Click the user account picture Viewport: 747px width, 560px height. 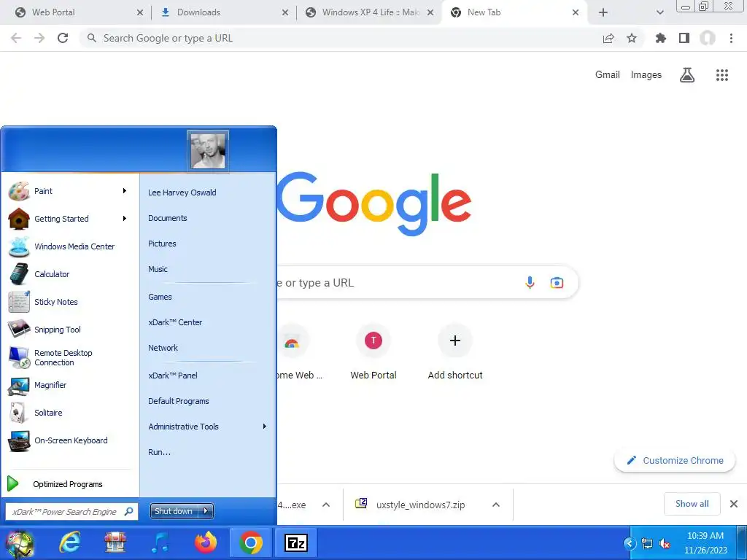pyautogui.click(x=208, y=151)
